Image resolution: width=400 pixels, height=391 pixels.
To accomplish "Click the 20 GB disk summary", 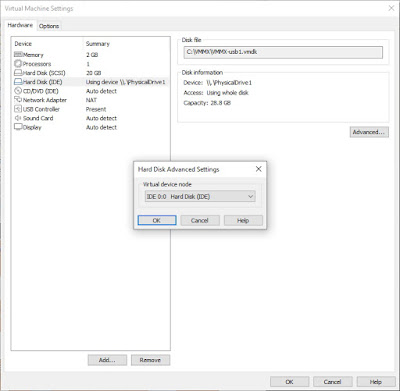I will tap(93, 73).
